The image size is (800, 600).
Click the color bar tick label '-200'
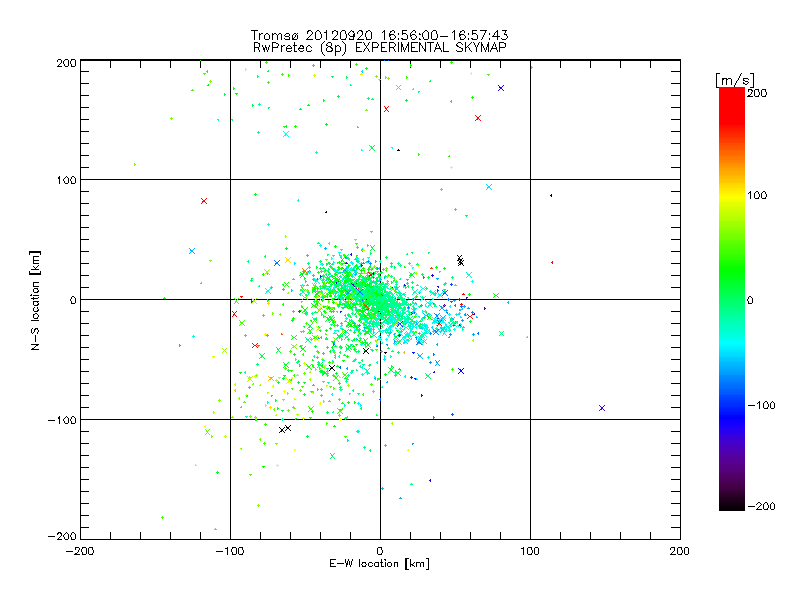click(x=761, y=506)
